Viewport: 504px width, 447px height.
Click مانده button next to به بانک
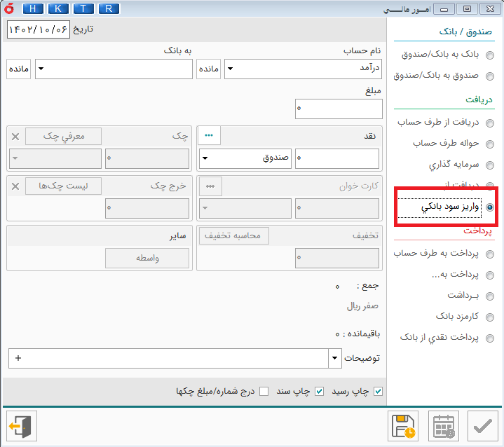click(x=19, y=69)
